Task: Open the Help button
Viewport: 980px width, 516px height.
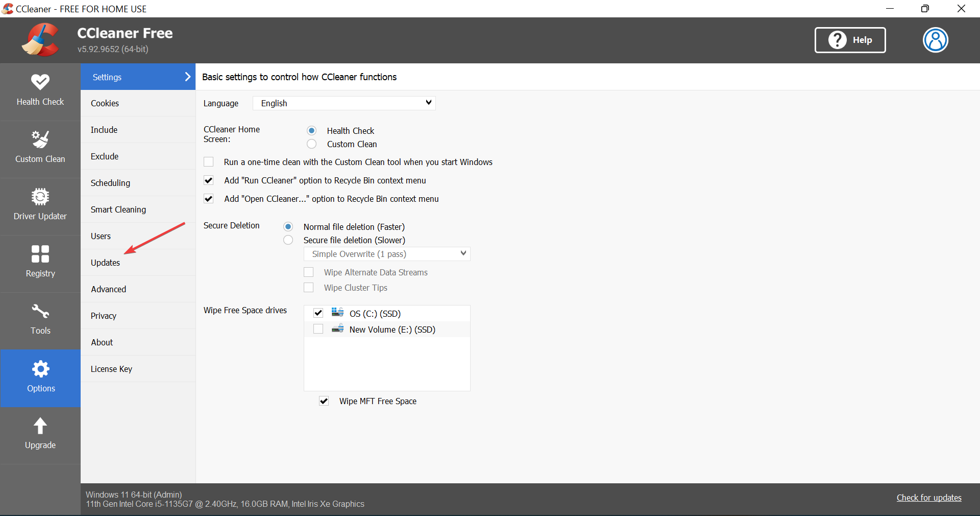Action: coord(850,40)
